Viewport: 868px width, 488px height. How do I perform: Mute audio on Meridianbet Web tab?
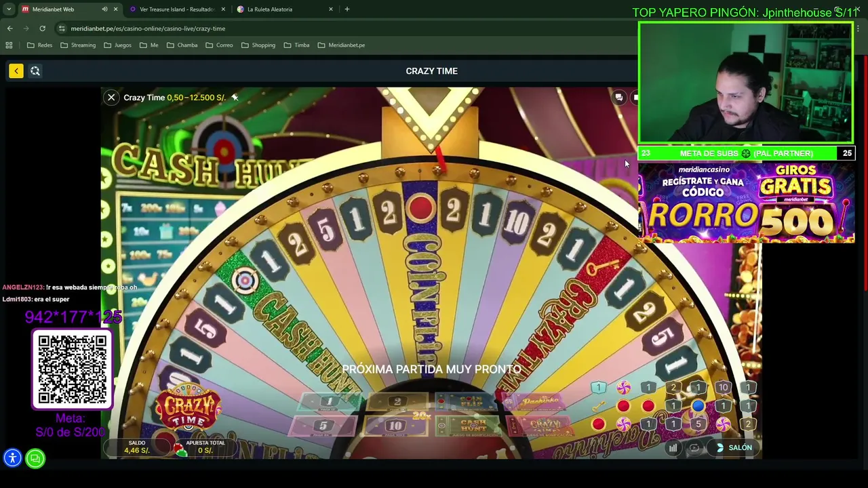[104, 9]
